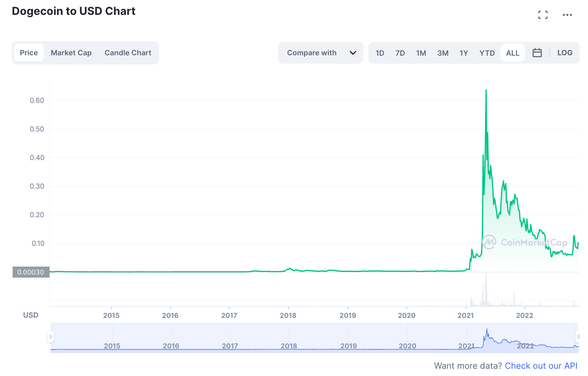Select the 1M time range

[x=421, y=53]
